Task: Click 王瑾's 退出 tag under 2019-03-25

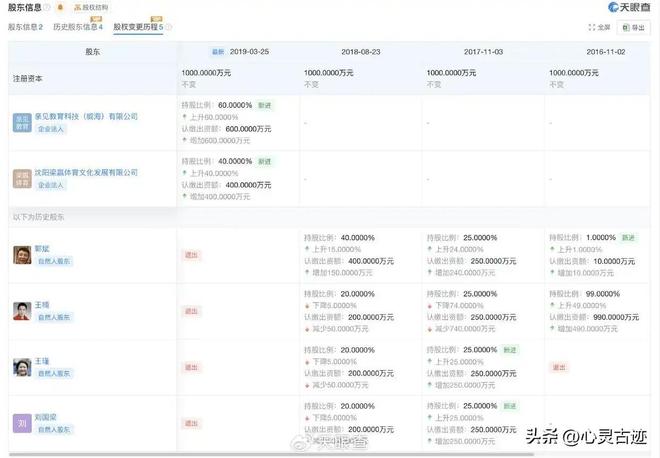Action: click(x=192, y=367)
